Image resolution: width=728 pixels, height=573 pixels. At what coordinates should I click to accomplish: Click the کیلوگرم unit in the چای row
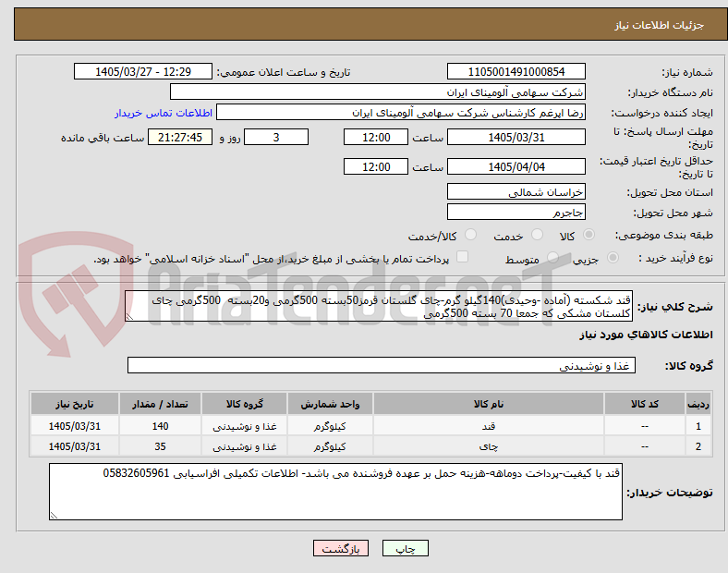pyautogui.click(x=330, y=446)
